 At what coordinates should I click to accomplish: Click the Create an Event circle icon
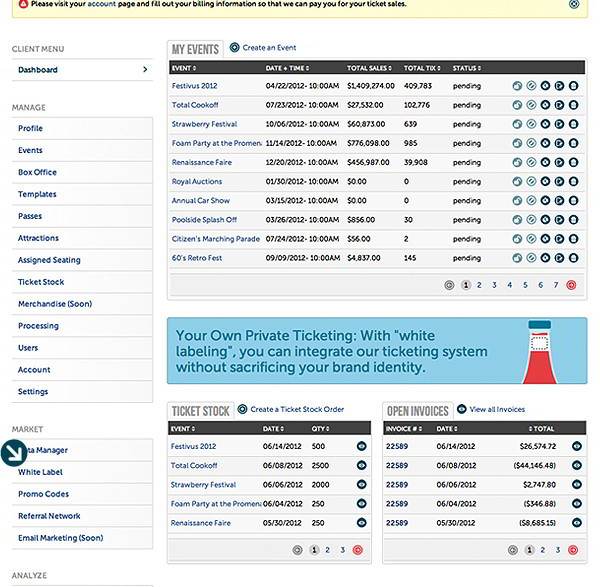235,47
